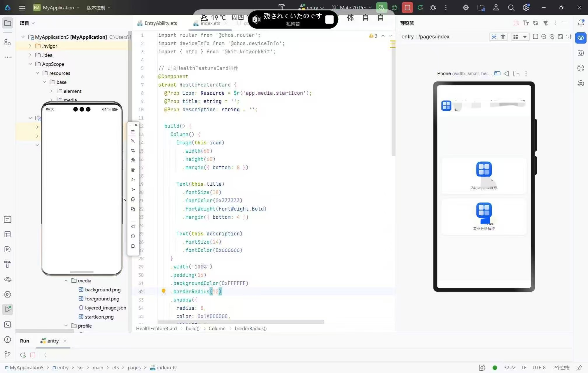The height and width of the screenshot is (373, 588).
Task: Click the HealthFeatureCard breadcrumb
Action: pos(156,328)
